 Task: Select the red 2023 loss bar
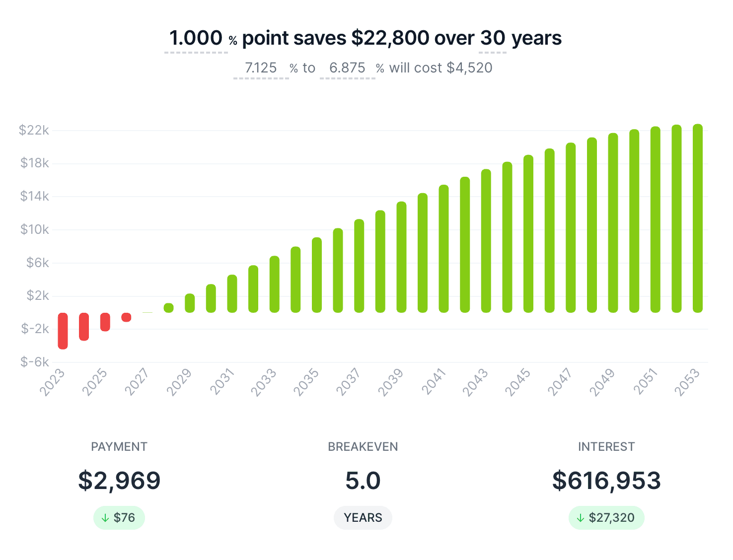point(63,331)
